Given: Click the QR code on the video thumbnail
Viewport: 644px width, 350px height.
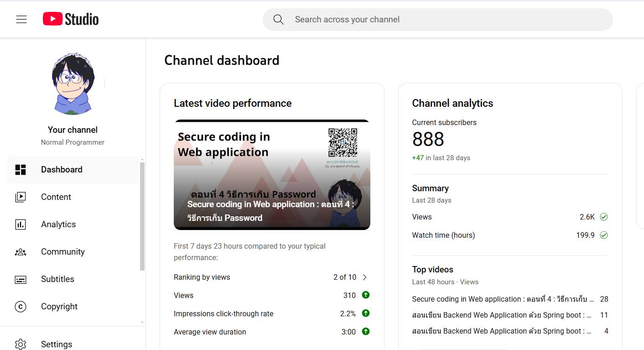Looking at the screenshot, I should pyautogui.click(x=343, y=142).
